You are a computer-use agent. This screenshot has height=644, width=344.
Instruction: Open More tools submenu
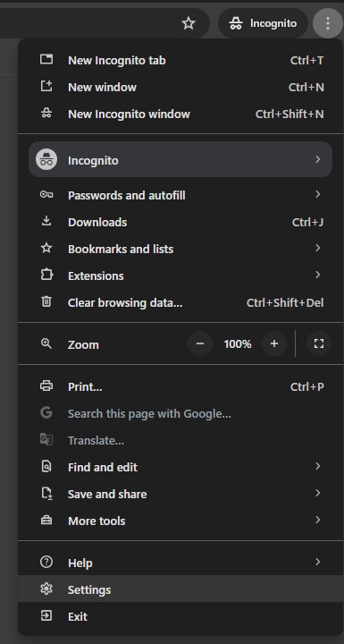tap(180, 521)
